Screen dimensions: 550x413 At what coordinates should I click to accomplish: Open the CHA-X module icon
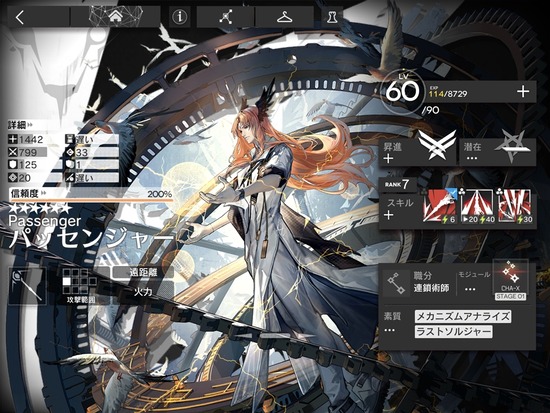[511, 276]
